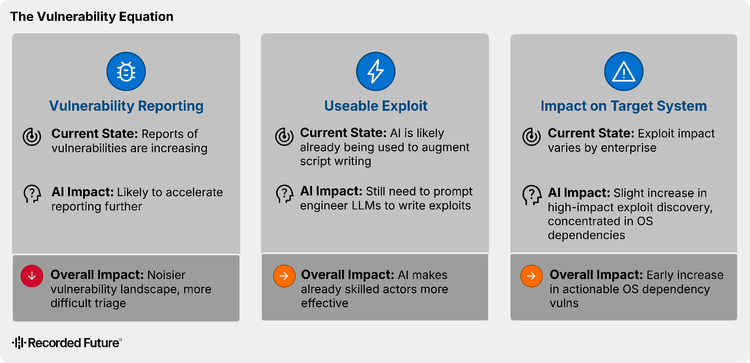Click the Current State radar icon in Useable Exploit

(284, 136)
